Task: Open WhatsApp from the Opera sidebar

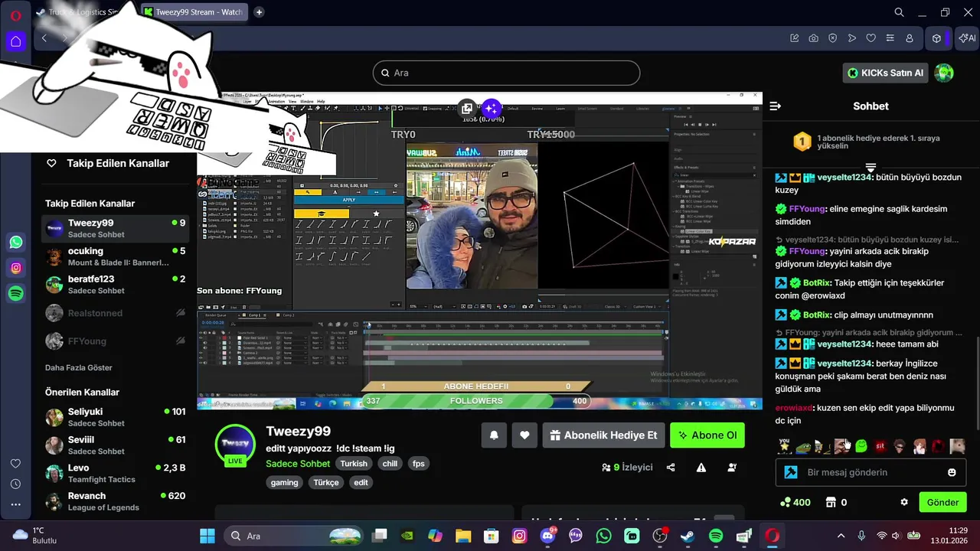Action: [16, 243]
